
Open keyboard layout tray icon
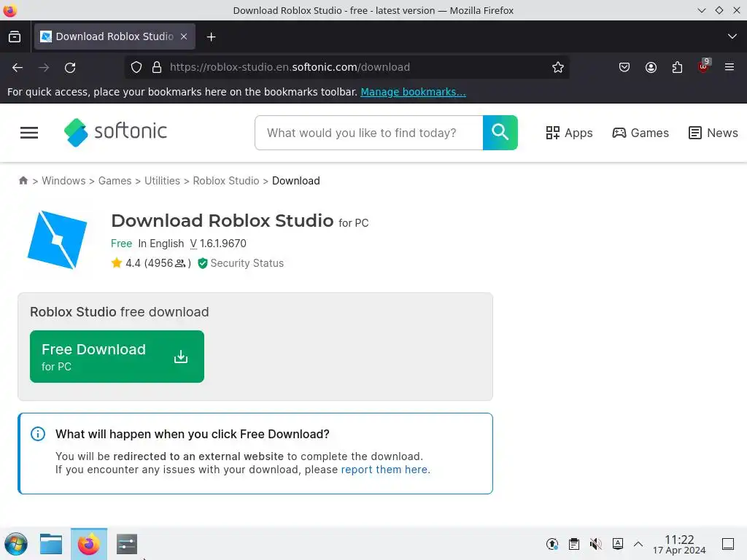tap(618, 544)
